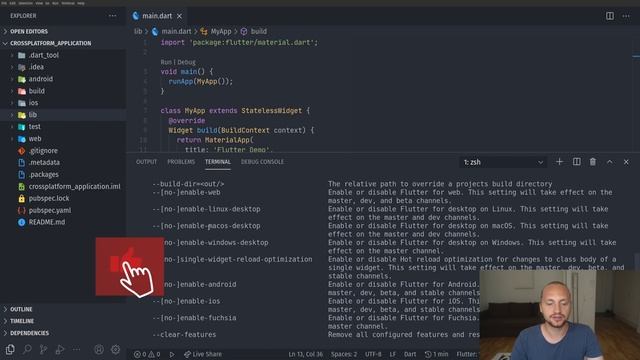Split the editor right
Image resolution: width=640 pixels, height=360 pixels.
tap(609, 16)
